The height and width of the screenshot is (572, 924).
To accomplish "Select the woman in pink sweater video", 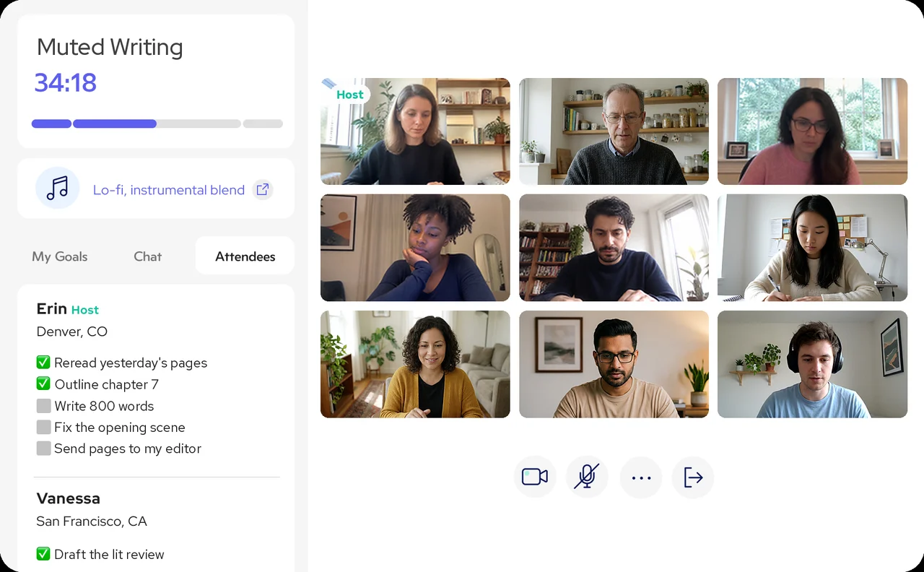I will 812,131.
